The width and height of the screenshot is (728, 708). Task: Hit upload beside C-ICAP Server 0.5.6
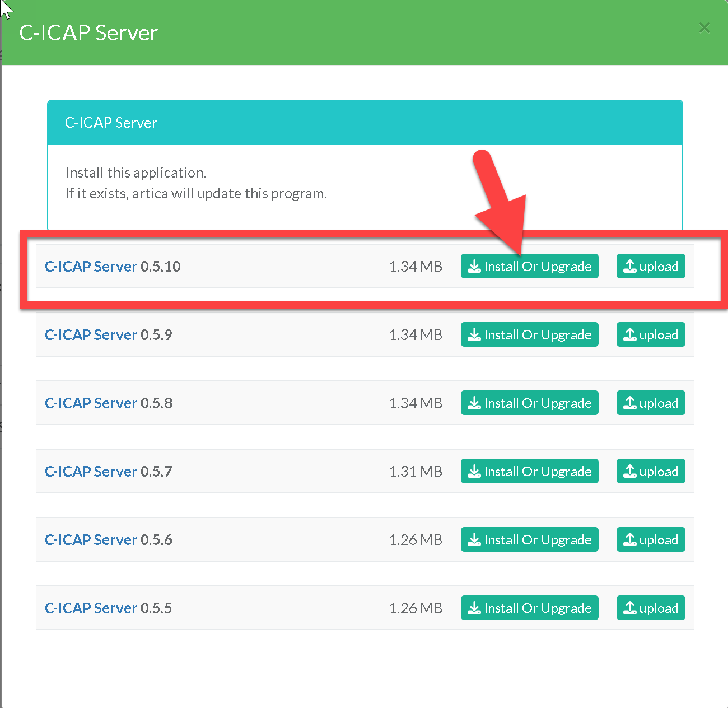pos(650,540)
